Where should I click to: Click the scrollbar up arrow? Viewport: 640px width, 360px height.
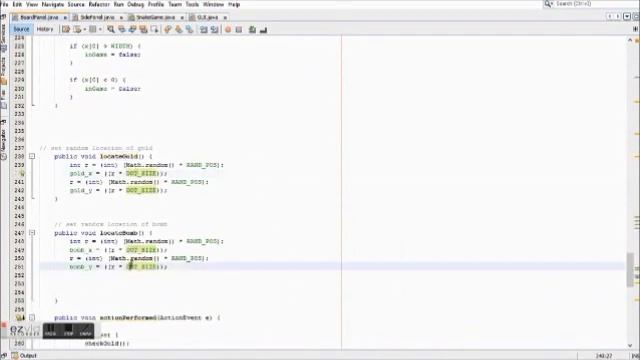tap(630, 40)
